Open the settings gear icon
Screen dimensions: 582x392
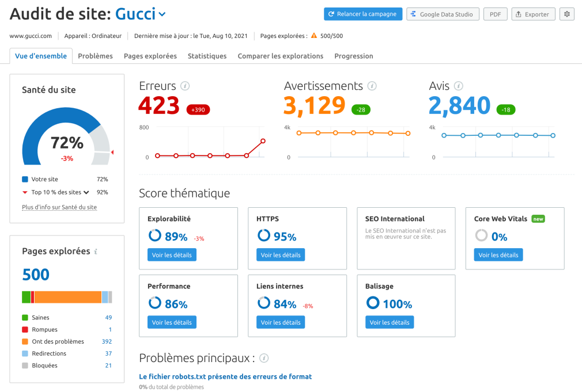coord(567,14)
